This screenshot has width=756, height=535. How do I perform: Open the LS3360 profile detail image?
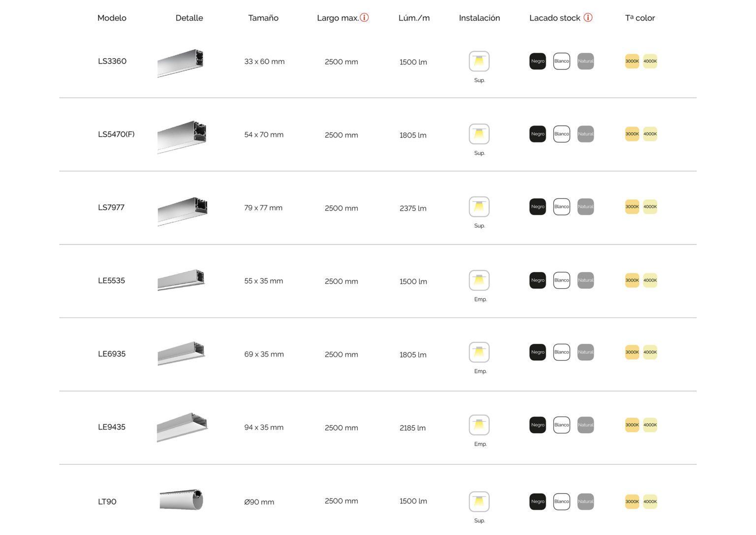[x=181, y=63]
